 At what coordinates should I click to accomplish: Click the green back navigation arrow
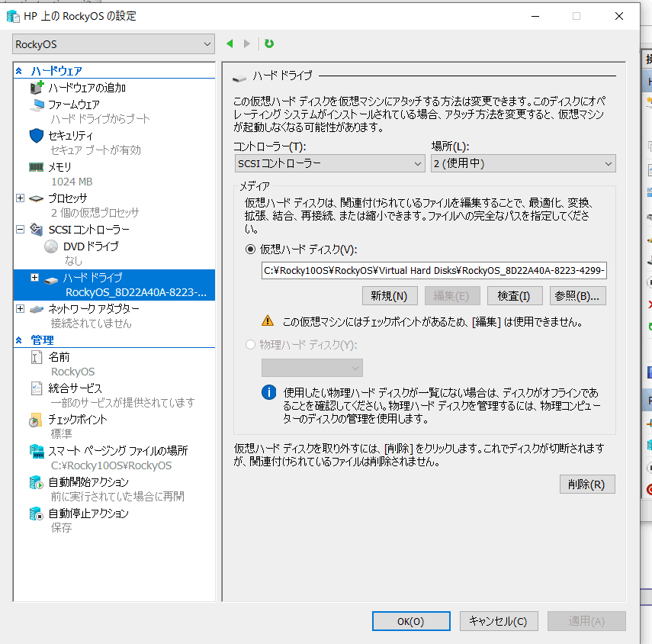pos(230,43)
